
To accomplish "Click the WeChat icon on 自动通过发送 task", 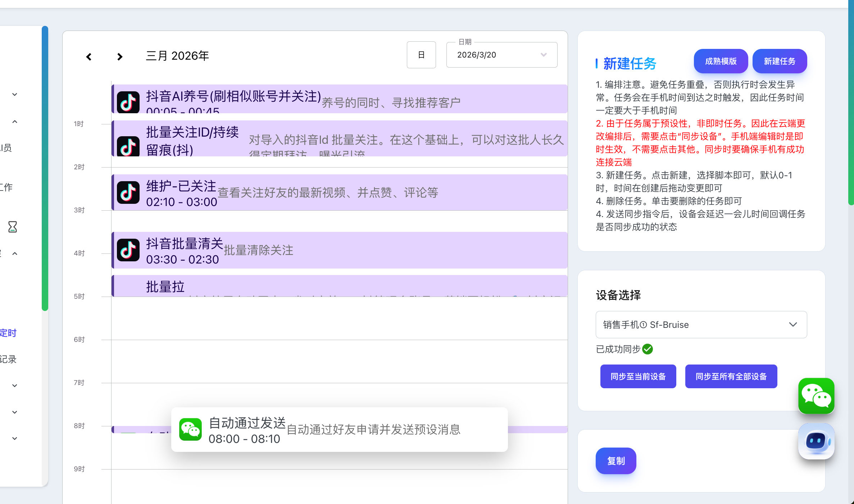I will click(x=190, y=429).
